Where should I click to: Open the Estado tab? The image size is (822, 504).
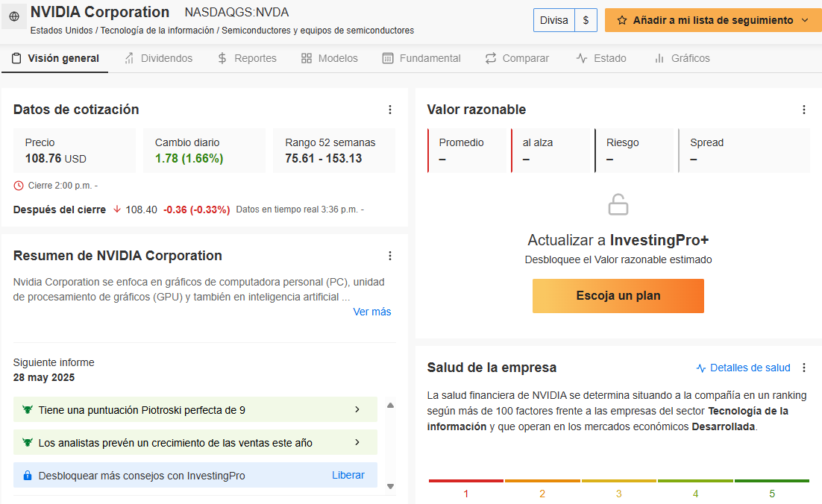(601, 58)
